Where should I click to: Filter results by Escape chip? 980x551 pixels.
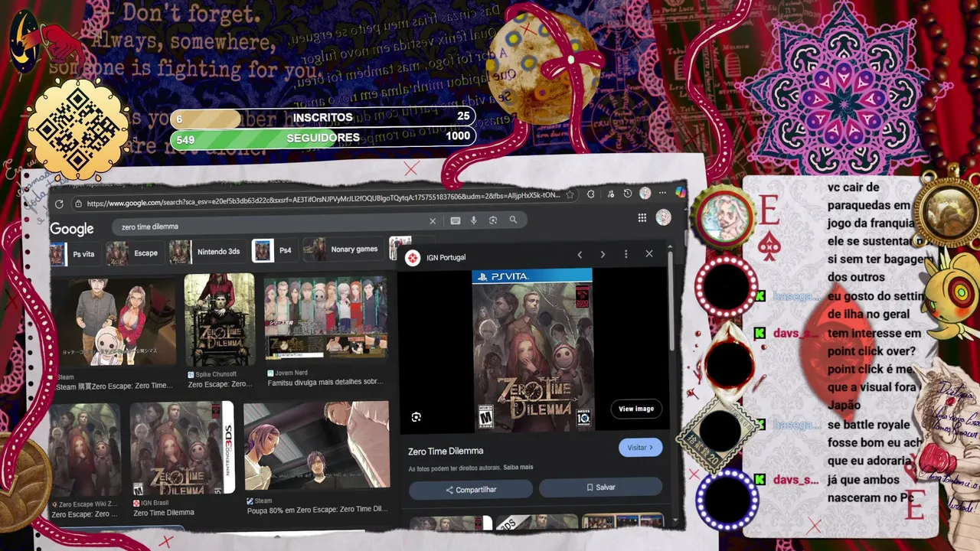[x=133, y=253]
